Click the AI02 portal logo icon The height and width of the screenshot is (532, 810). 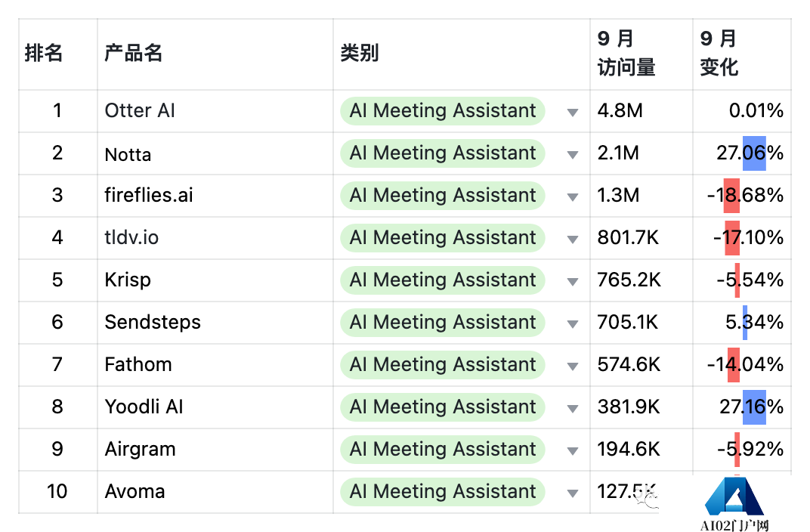(734, 496)
